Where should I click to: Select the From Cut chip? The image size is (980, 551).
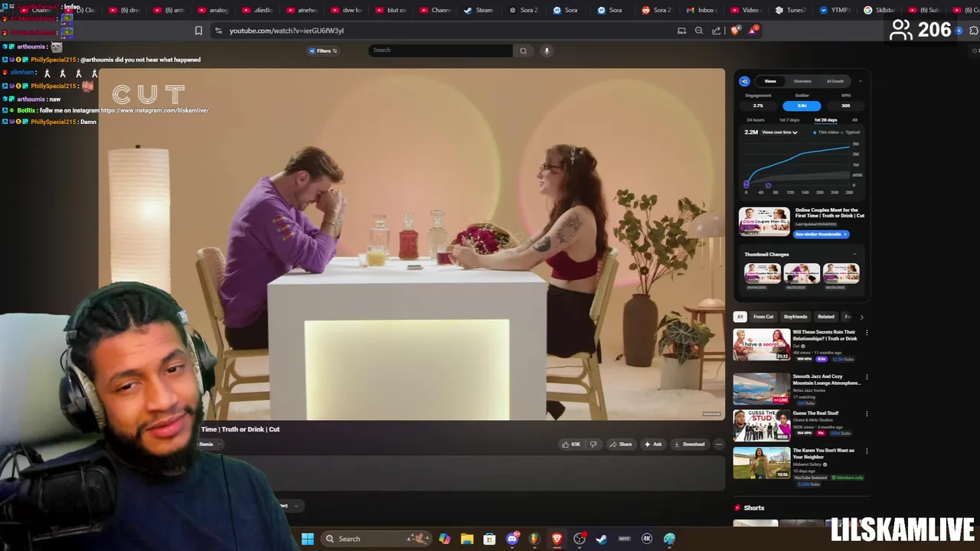click(763, 317)
